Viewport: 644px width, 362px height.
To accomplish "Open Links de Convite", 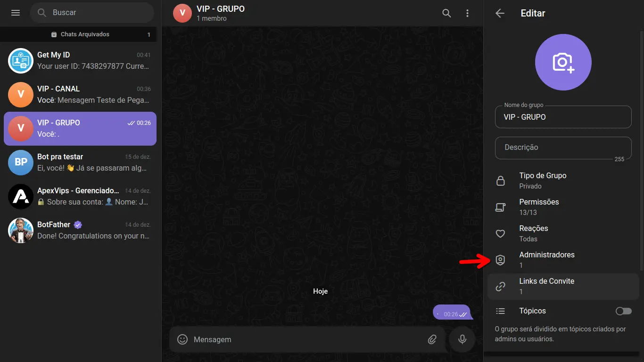I will [563, 286].
